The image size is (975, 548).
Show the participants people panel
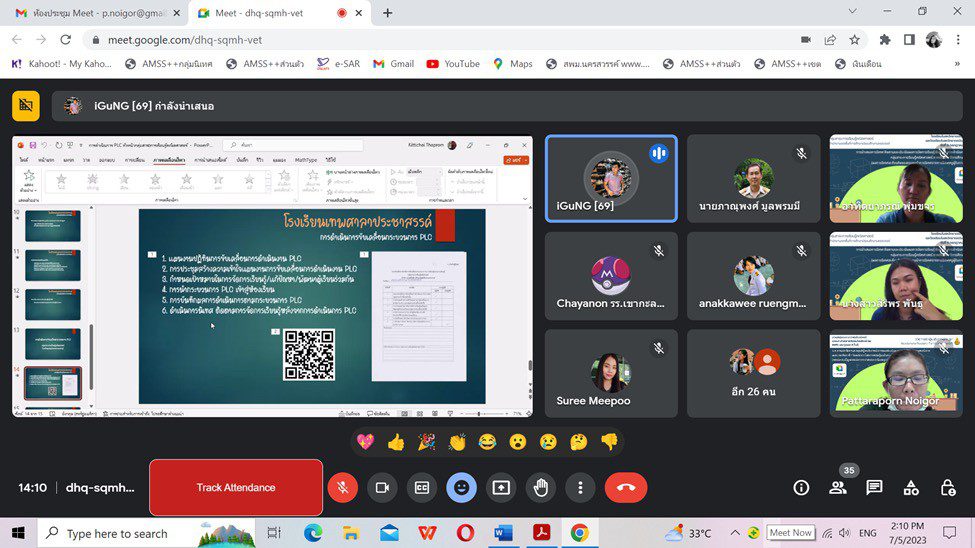click(x=838, y=488)
